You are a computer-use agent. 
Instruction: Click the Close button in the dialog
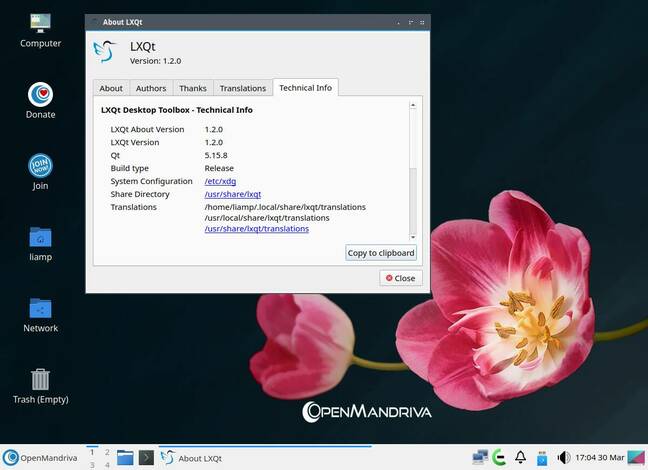(400, 278)
